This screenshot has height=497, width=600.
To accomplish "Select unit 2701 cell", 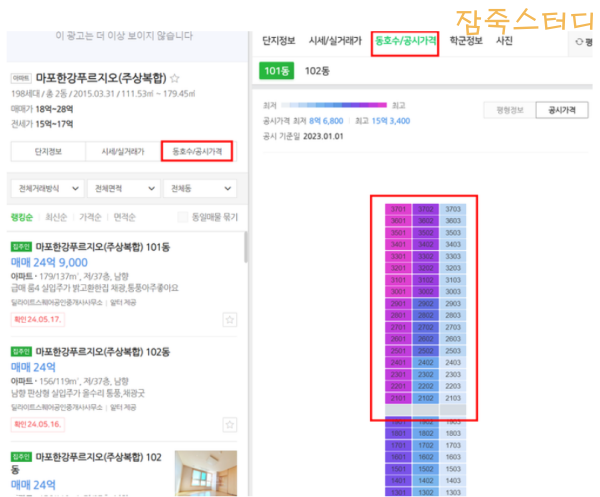I will (398, 327).
